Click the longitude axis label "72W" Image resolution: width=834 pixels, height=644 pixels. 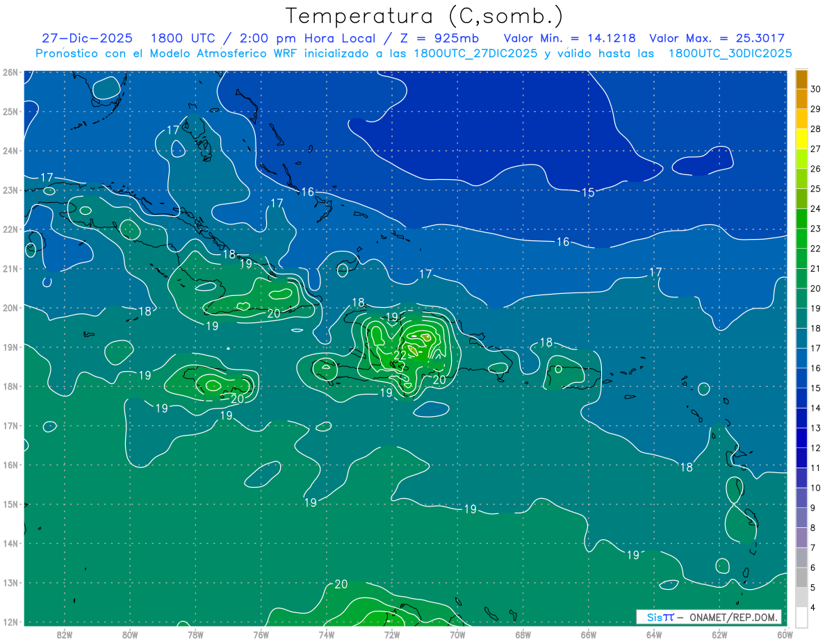(x=392, y=634)
